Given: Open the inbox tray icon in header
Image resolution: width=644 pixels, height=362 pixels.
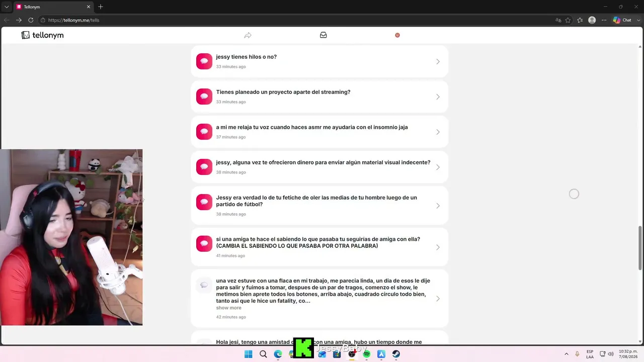Looking at the screenshot, I should 324,35.
